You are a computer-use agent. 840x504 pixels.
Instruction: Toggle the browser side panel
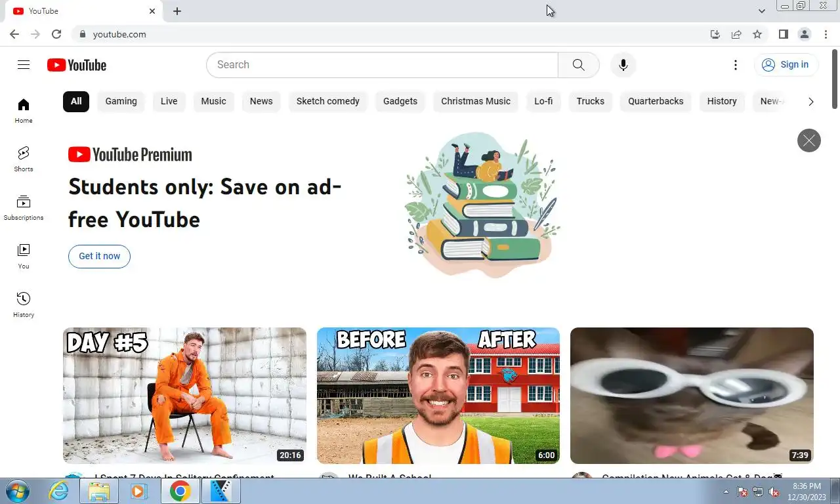point(783,34)
